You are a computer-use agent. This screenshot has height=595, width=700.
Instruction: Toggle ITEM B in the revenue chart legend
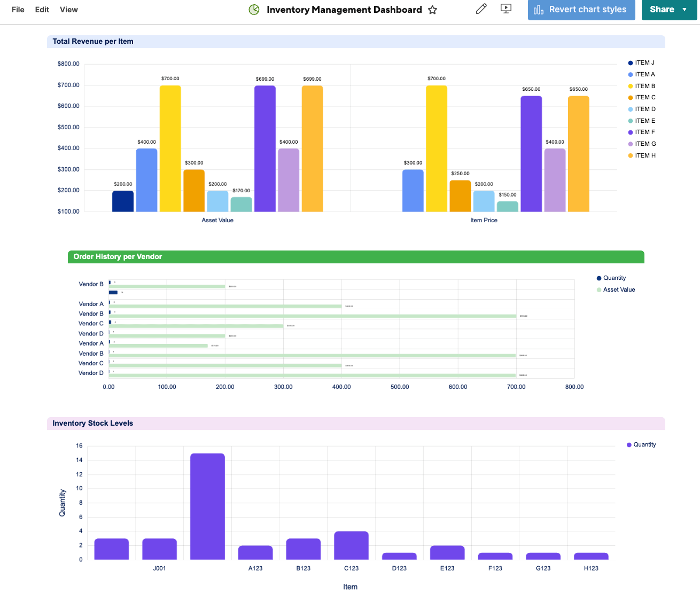click(x=643, y=85)
